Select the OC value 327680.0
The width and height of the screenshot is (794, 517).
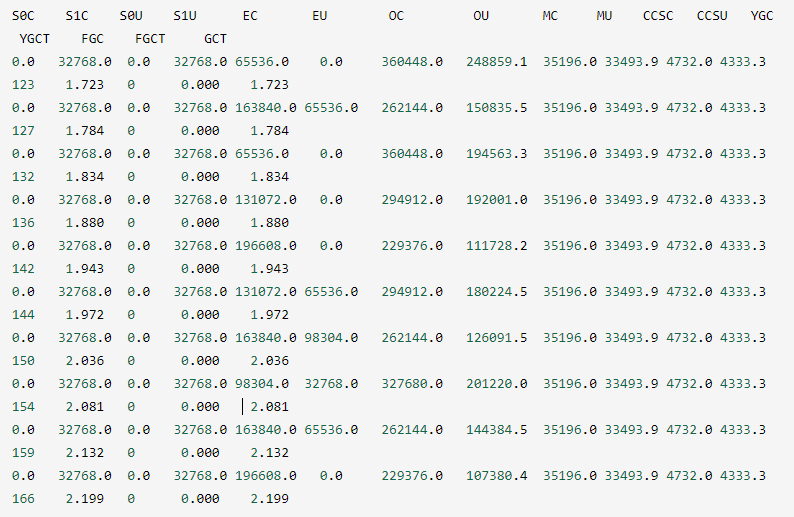[412, 384]
